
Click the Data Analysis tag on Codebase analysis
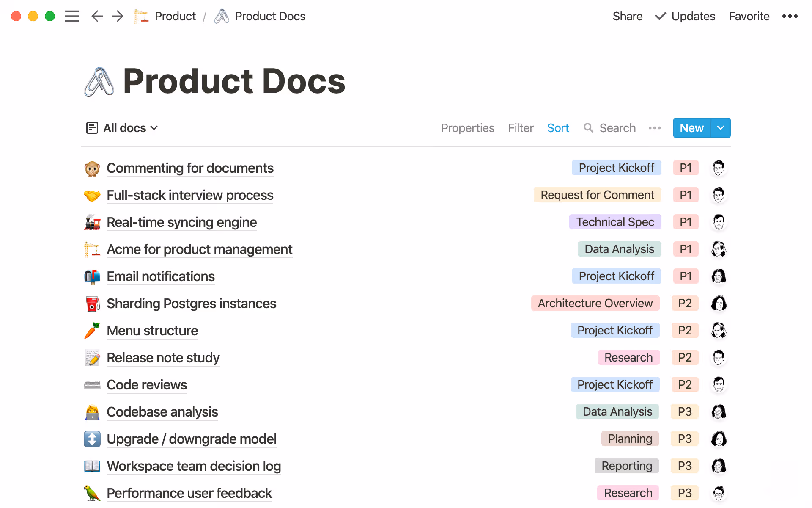pyautogui.click(x=617, y=411)
